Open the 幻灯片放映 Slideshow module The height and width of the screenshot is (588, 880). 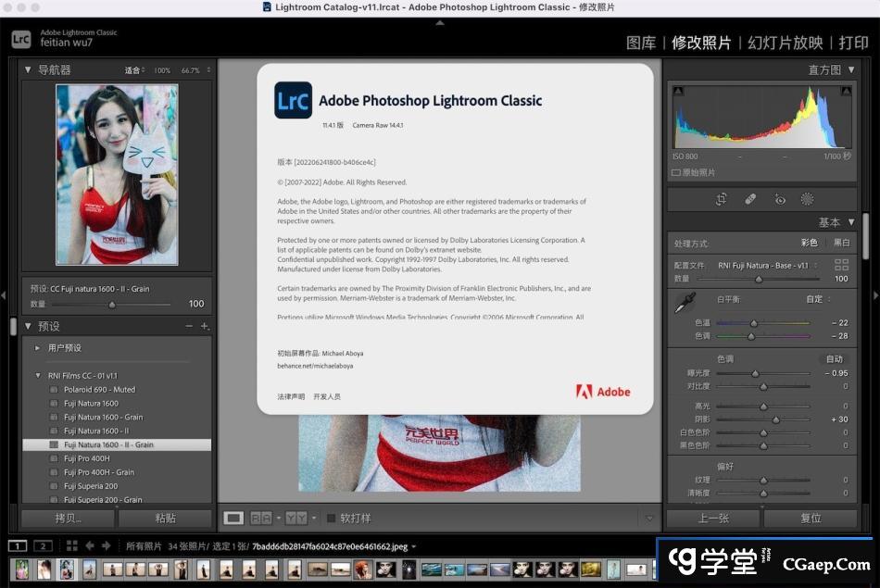tap(785, 43)
